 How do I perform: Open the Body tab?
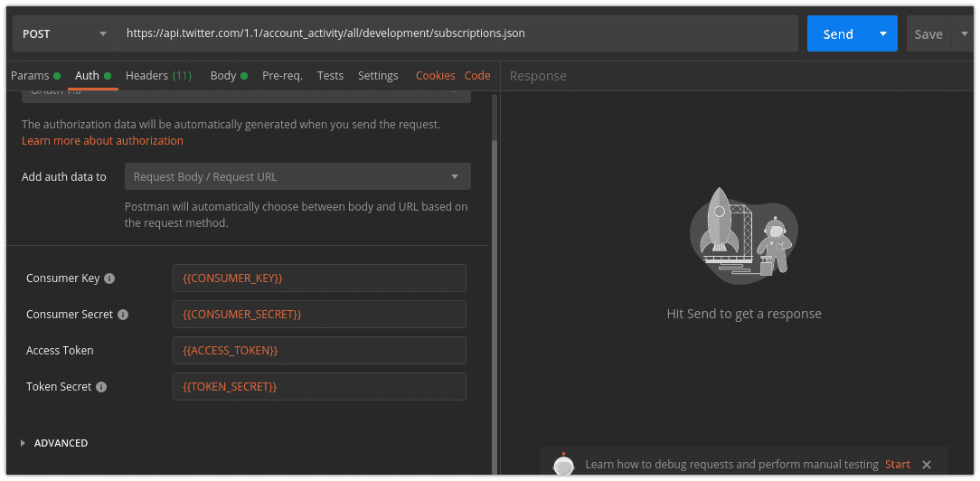pyautogui.click(x=223, y=76)
